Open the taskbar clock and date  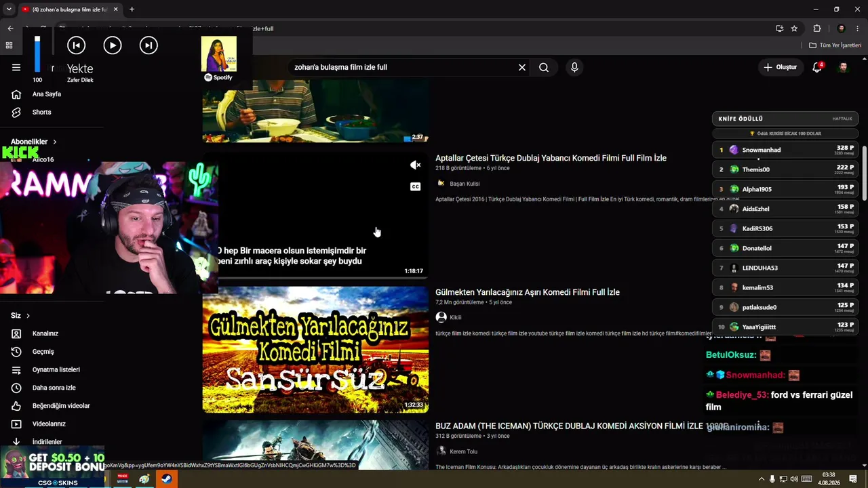pyautogui.click(x=828, y=479)
